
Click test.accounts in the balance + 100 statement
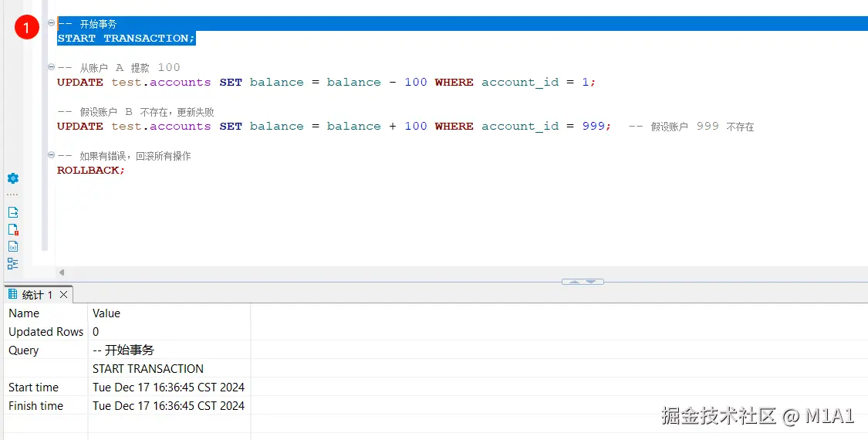[x=161, y=126]
